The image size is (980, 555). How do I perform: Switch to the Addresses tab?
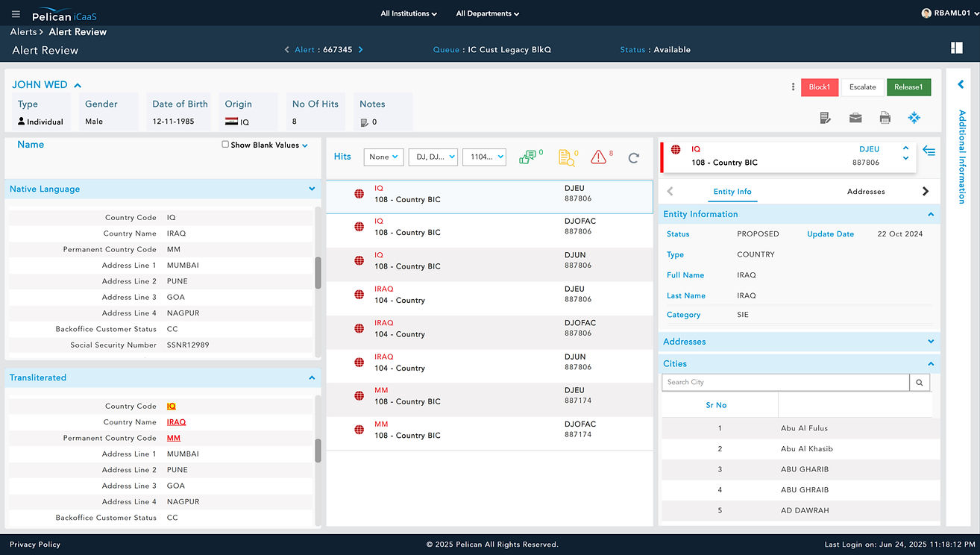(x=866, y=192)
